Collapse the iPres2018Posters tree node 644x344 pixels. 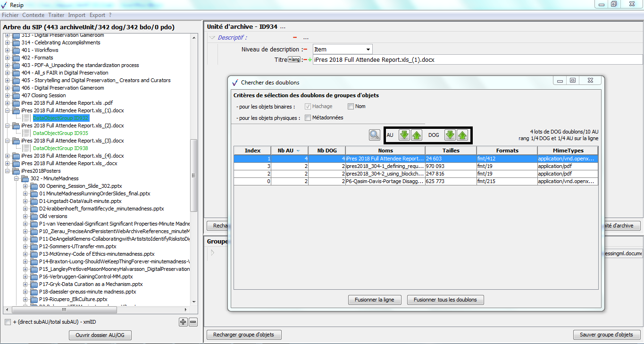[8, 171]
